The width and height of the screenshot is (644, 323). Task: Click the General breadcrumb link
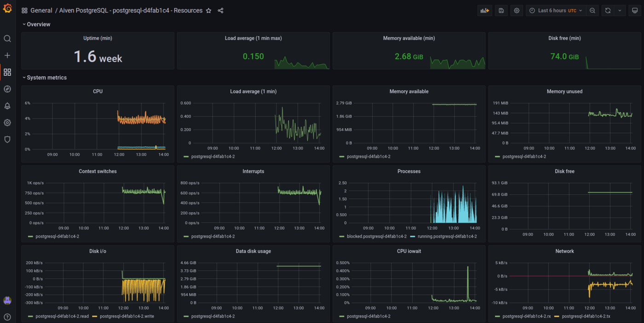coord(41,10)
